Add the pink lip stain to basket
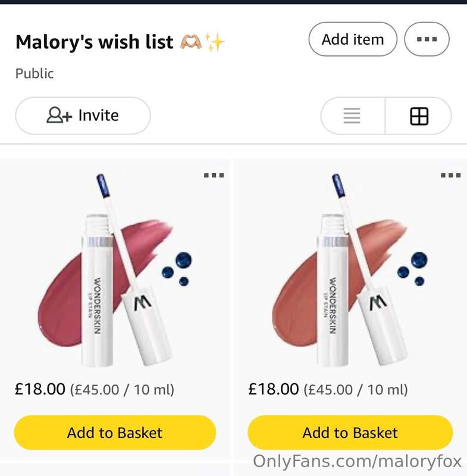 click(x=115, y=433)
